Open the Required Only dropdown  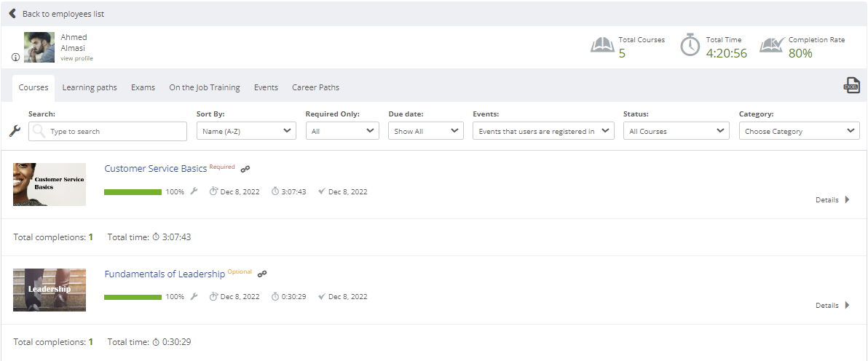342,131
